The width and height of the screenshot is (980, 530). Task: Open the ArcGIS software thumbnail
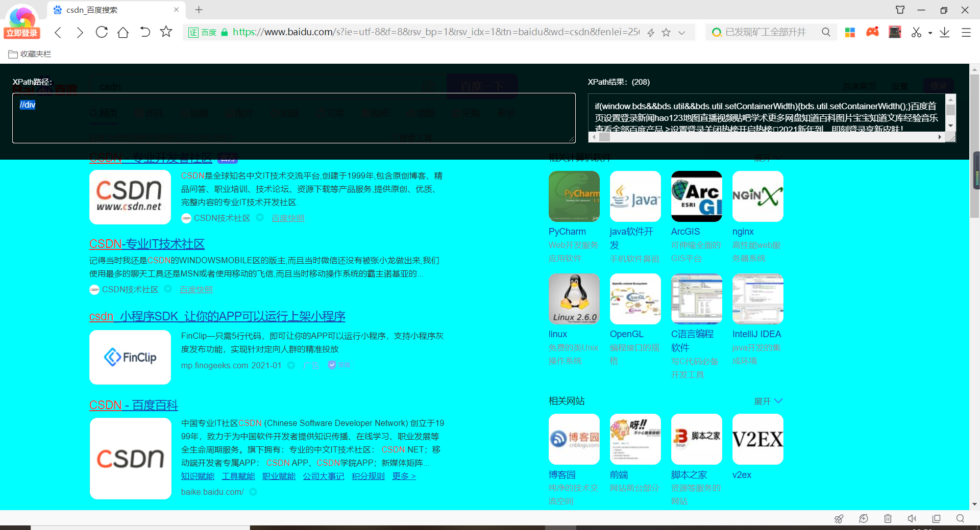click(697, 196)
